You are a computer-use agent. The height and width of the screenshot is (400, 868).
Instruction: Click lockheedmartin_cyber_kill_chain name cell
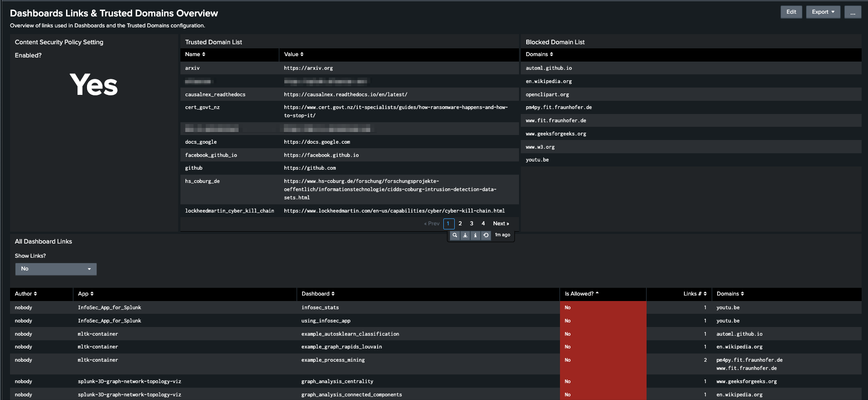click(229, 211)
